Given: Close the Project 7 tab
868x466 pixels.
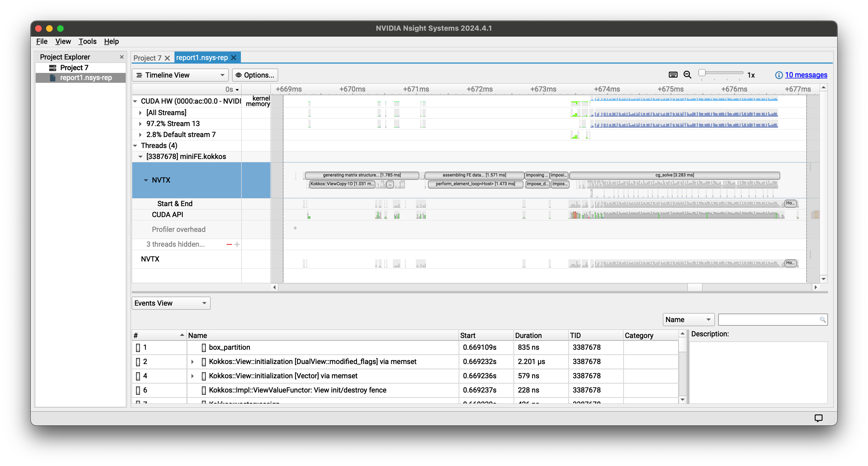Looking at the screenshot, I should [167, 58].
